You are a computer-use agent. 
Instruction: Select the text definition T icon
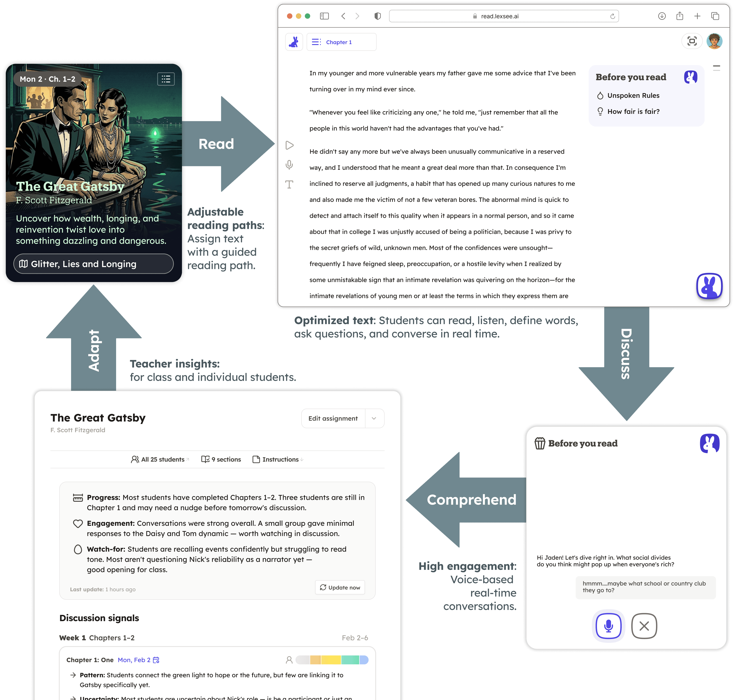point(289,184)
